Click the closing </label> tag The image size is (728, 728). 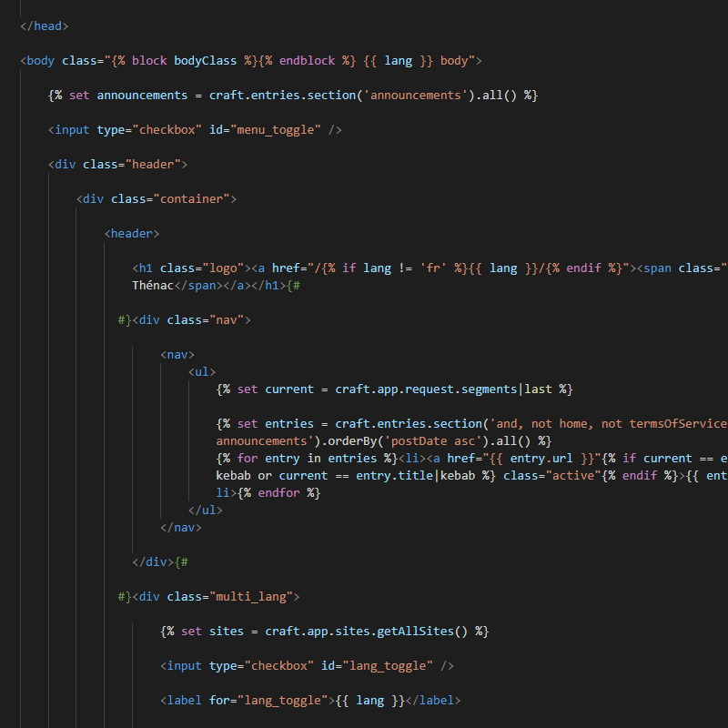tap(433, 701)
